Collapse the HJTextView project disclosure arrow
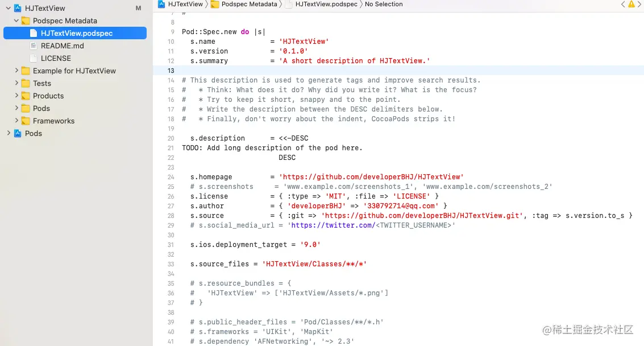Screen dimensions: 644x346 point(8,8)
